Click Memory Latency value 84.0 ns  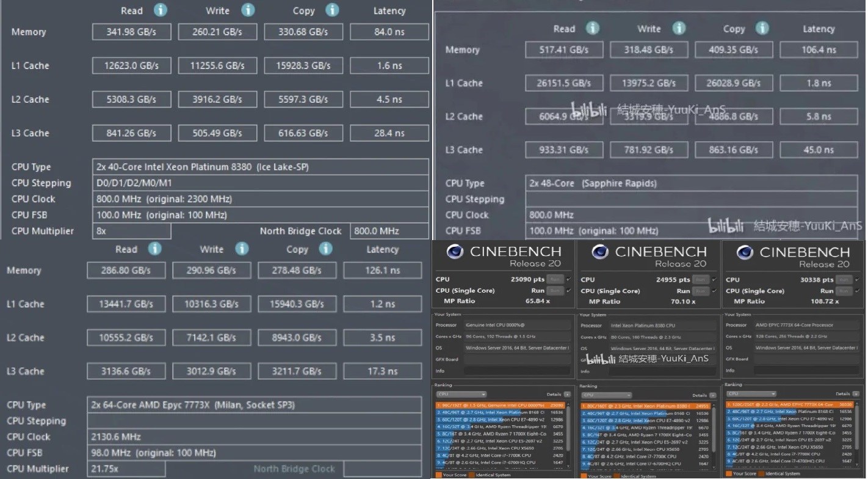coord(389,32)
